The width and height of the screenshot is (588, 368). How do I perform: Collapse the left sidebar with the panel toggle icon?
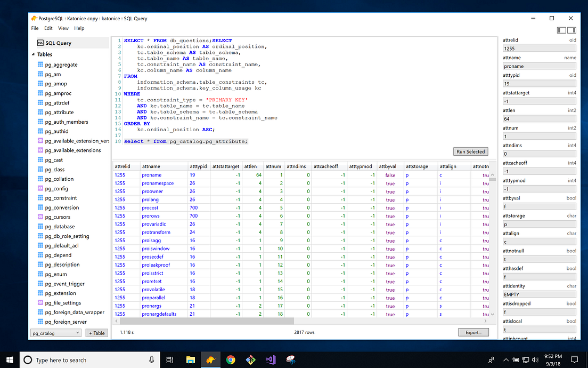(x=561, y=30)
